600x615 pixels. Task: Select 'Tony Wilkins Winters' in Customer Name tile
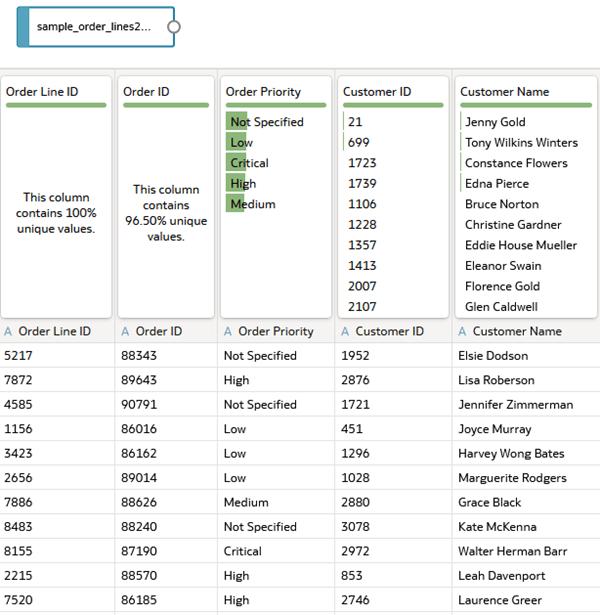521,143
